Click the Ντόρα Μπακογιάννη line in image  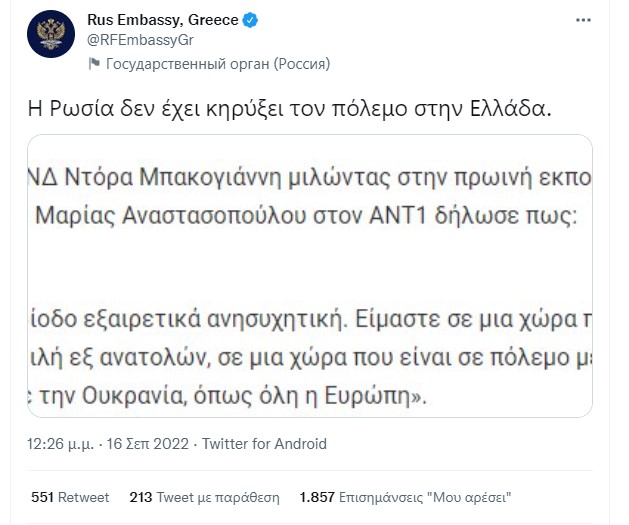[310, 178]
